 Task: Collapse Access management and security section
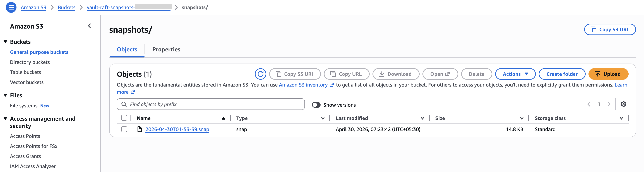[6, 119]
